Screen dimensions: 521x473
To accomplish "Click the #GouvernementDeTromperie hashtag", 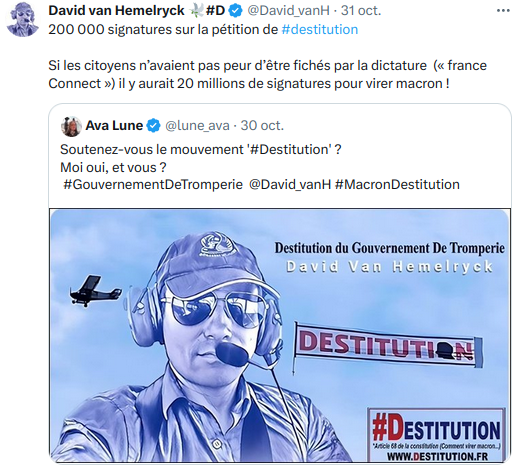I will pyautogui.click(x=153, y=184).
